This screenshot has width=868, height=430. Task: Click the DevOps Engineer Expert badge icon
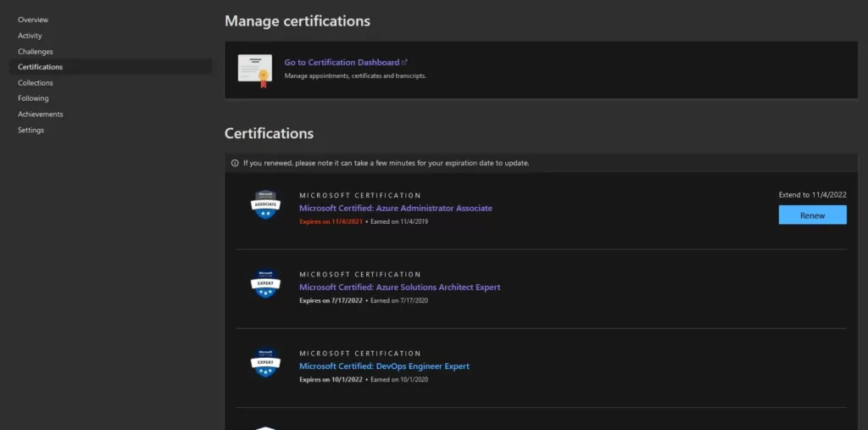(265, 363)
